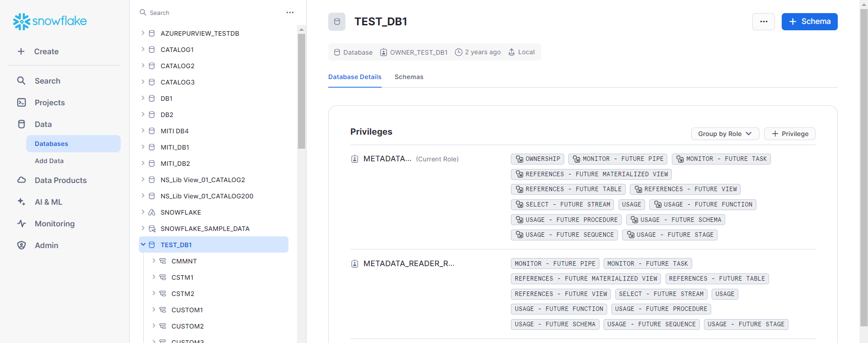Collapse the TEST_DB1 database tree
868x343 pixels.
pos(143,244)
